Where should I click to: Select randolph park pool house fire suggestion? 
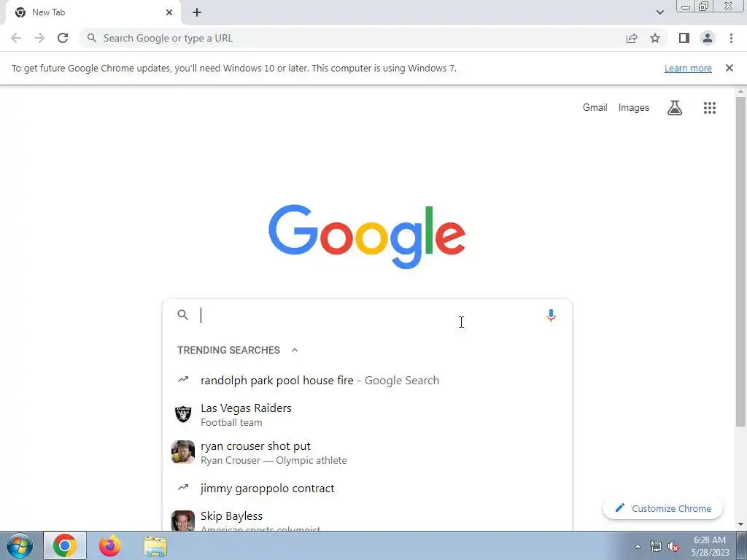(367, 381)
